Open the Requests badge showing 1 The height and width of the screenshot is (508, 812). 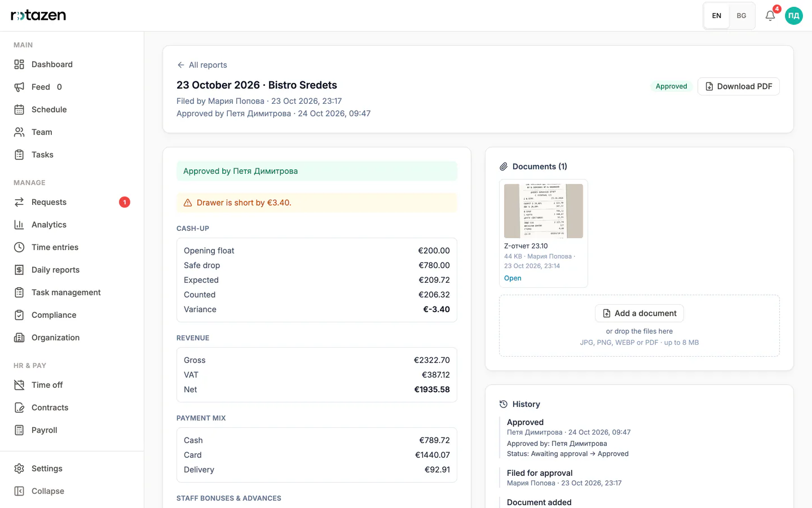coord(125,202)
